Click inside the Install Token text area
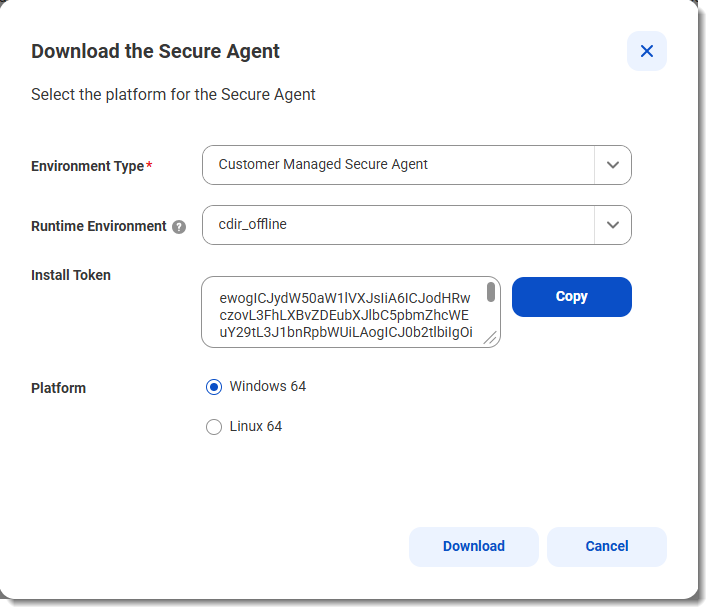This screenshot has height=607, width=706. [x=351, y=312]
